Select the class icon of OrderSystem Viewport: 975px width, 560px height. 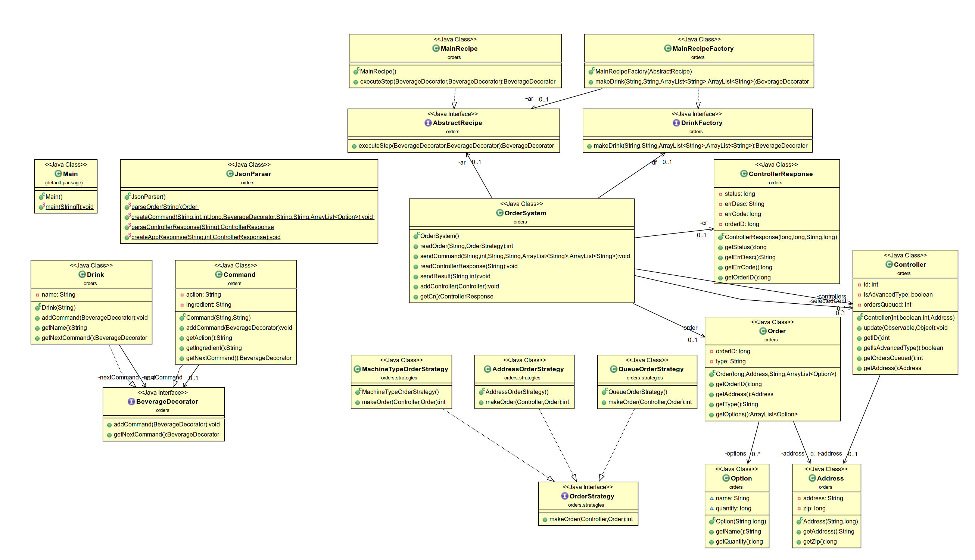[500, 213]
